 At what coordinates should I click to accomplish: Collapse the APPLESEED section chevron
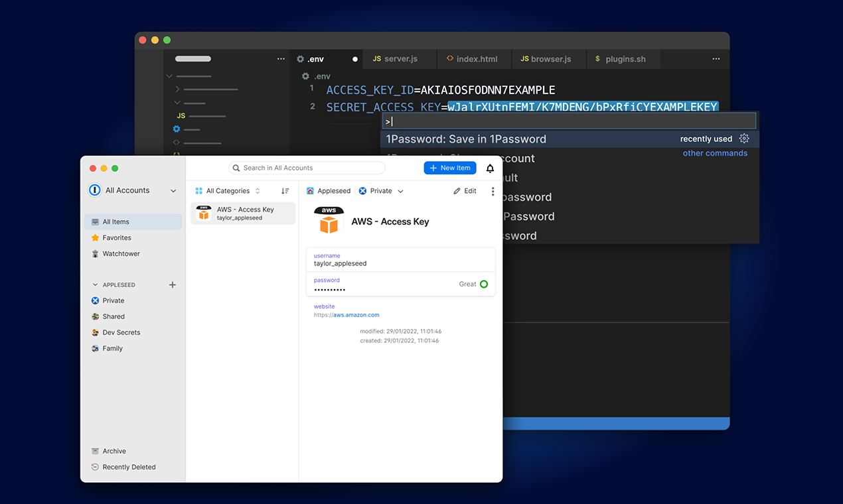(x=95, y=284)
